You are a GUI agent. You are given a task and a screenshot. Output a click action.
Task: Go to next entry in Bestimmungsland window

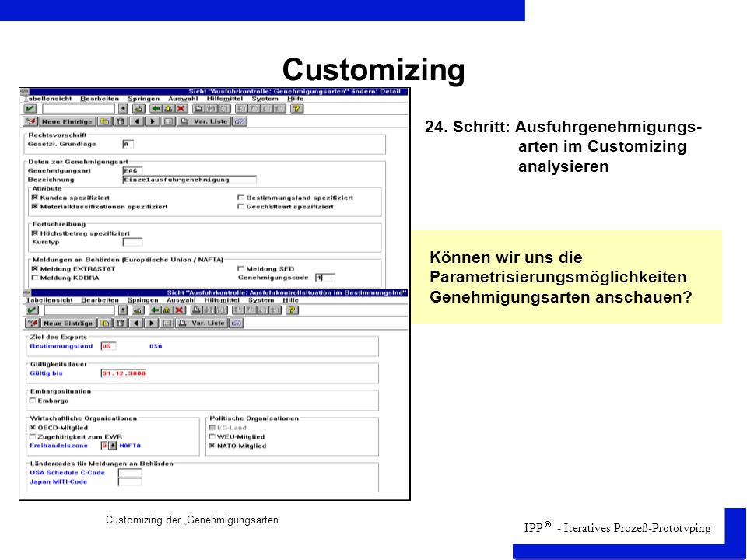point(152,324)
